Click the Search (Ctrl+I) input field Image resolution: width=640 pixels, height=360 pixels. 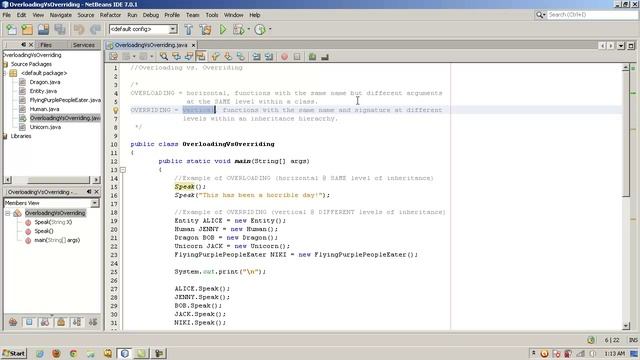592,15
